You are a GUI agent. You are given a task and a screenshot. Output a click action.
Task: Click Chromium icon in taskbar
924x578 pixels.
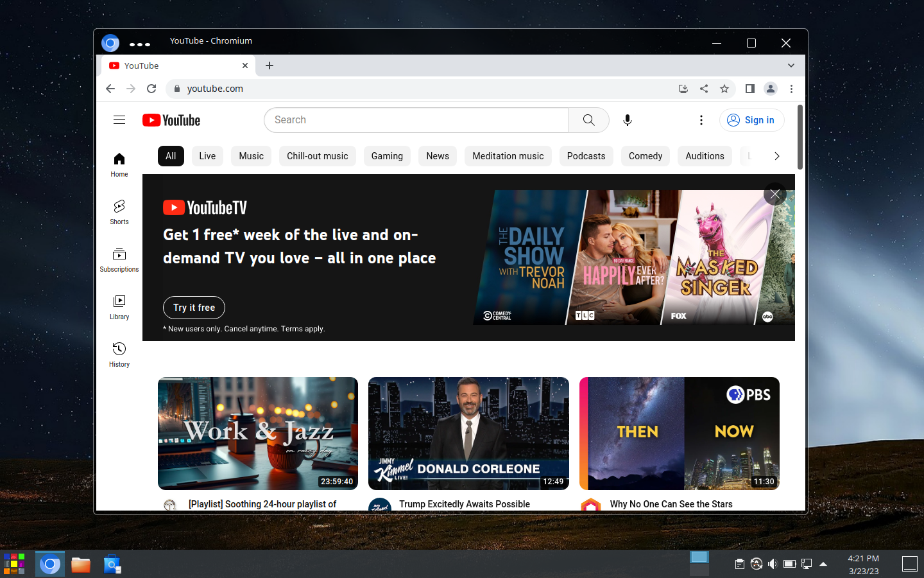(x=50, y=565)
